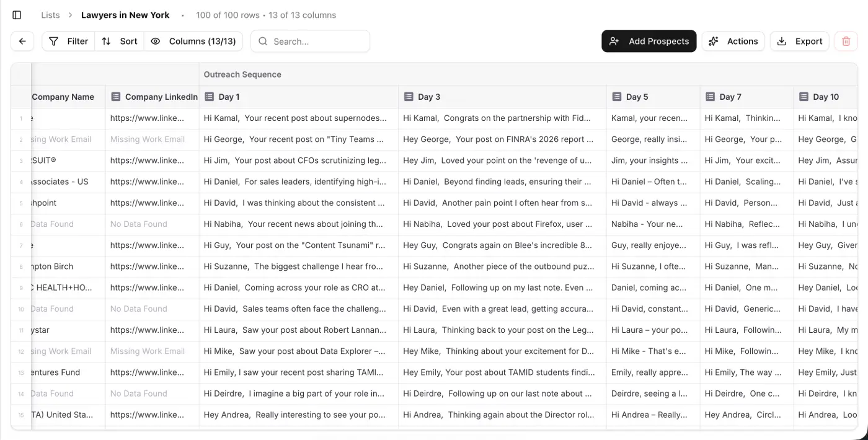Image resolution: width=868 pixels, height=440 pixels.
Task: Click the Day 3 column type icon
Action: click(x=408, y=97)
